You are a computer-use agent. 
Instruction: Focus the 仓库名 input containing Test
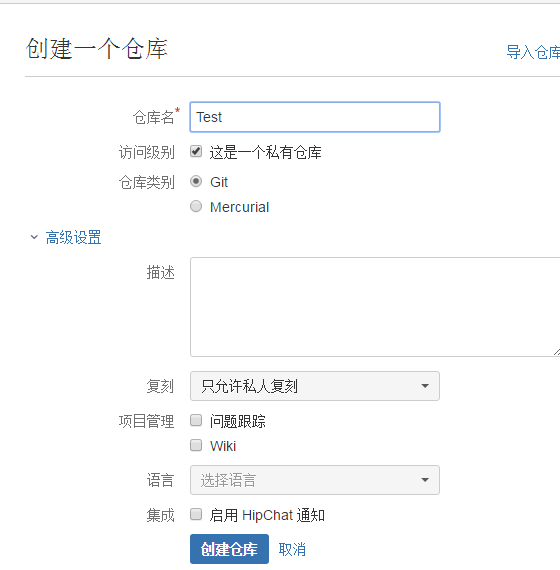click(x=315, y=117)
